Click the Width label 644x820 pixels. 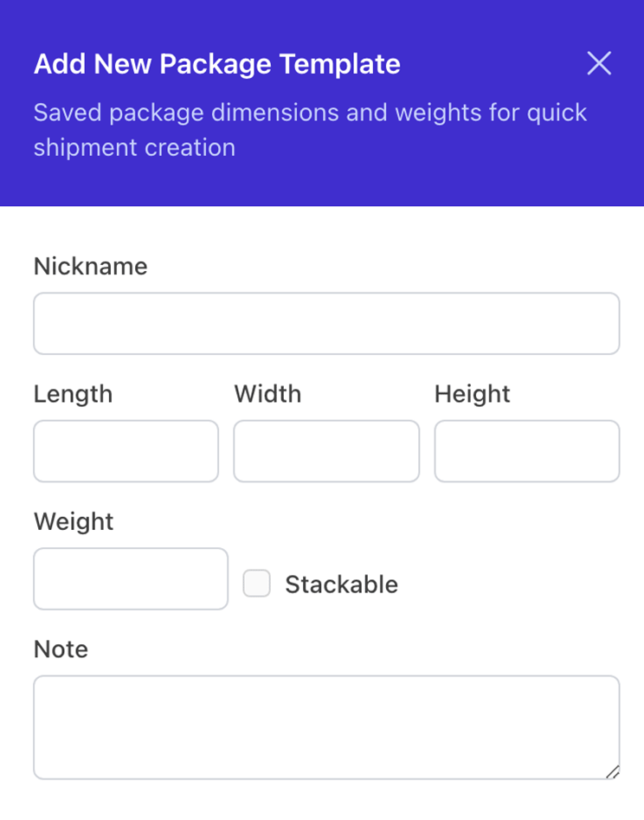(267, 394)
